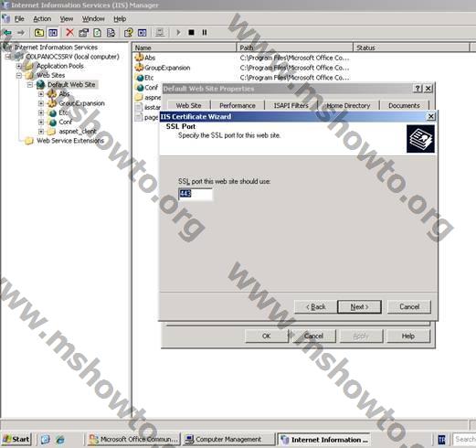This screenshot has height=448, width=476.
Task: Expand the Abs virtual directory node
Action: (x=41, y=94)
